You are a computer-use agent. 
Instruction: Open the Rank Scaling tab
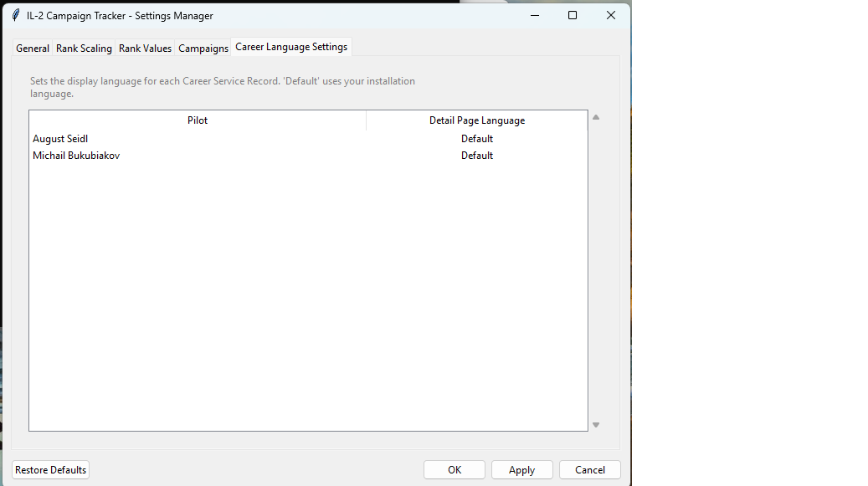[84, 49]
